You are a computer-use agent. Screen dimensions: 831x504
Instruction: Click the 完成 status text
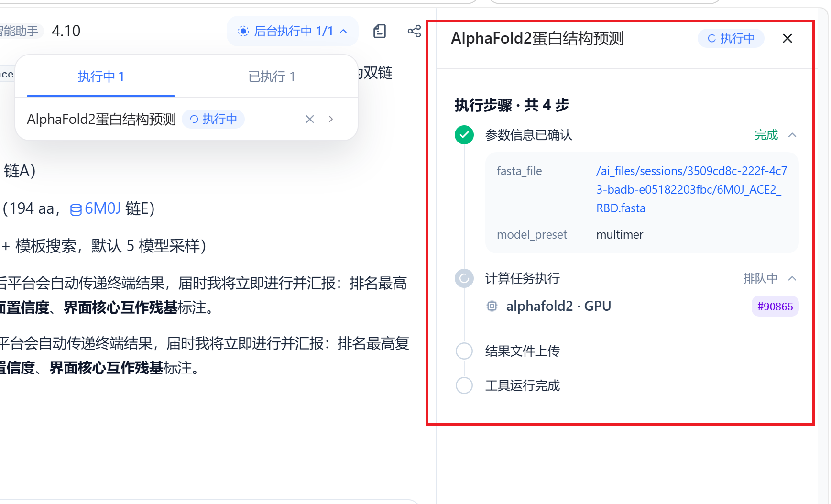(x=766, y=135)
